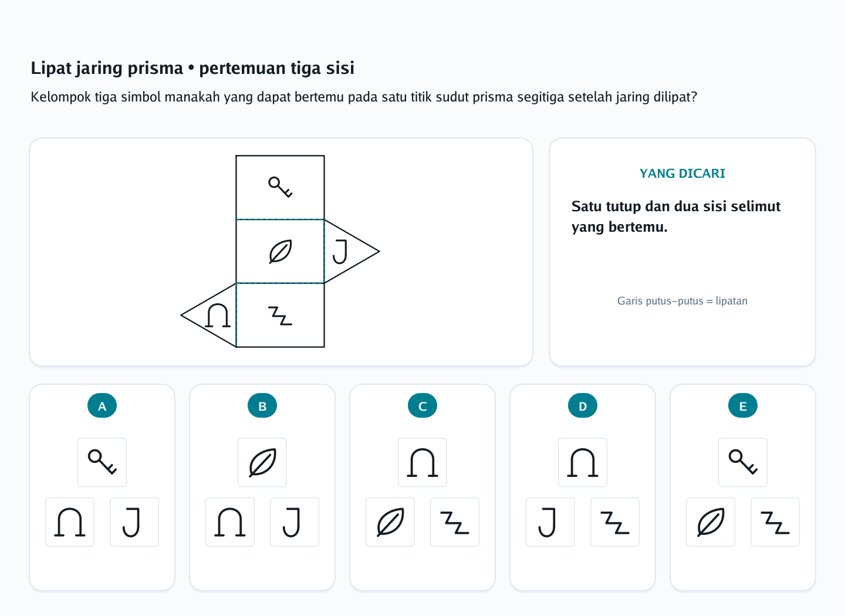
Task: Click the J symbol in the right triangle
Action: (x=340, y=252)
